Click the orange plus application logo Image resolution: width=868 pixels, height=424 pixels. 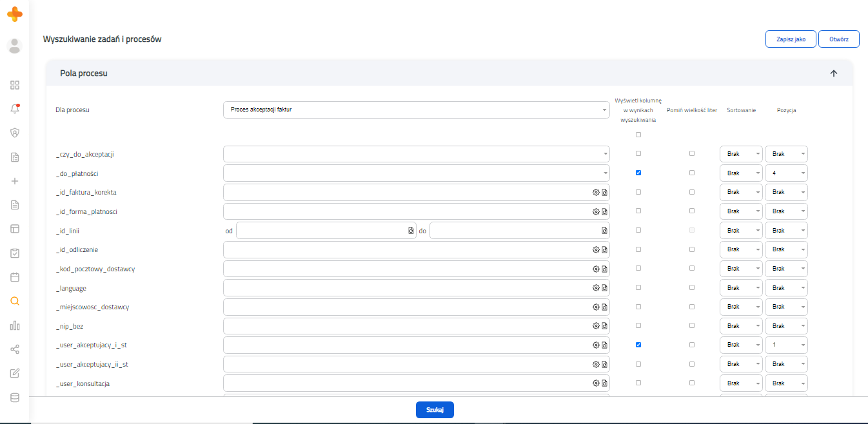pyautogui.click(x=14, y=13)
